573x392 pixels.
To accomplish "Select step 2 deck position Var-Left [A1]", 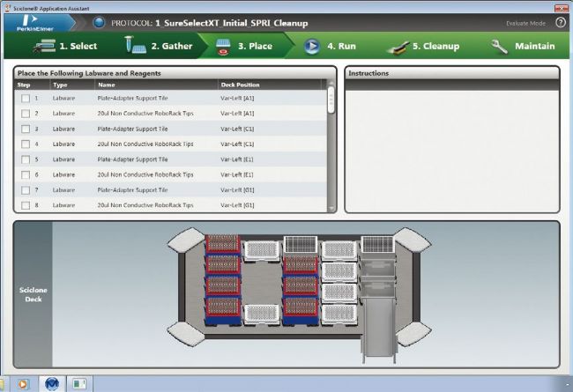I will coord(237,114).
